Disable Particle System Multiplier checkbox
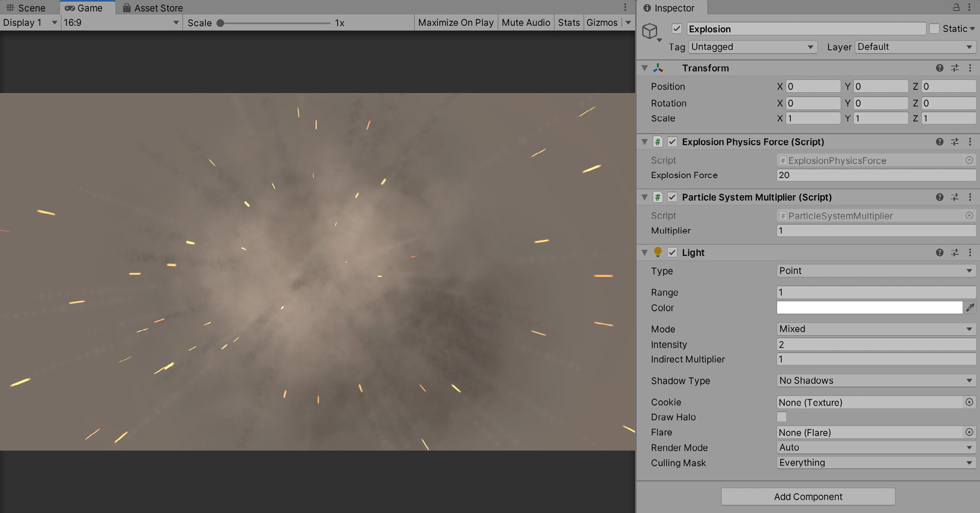Screen dimensions: 980x513 (x=672, y=197)
